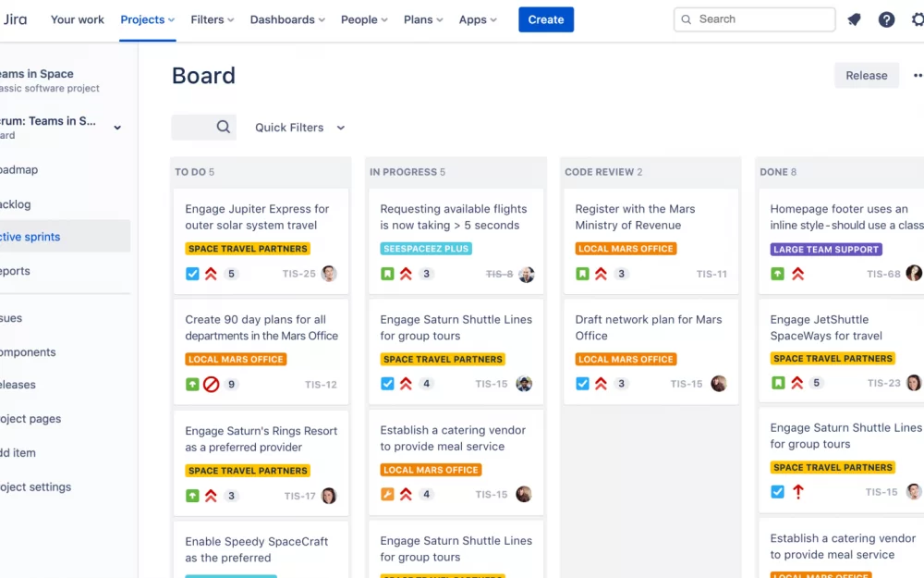Click the assignee avatar on TIS-17 card

(x=329, y=496)
